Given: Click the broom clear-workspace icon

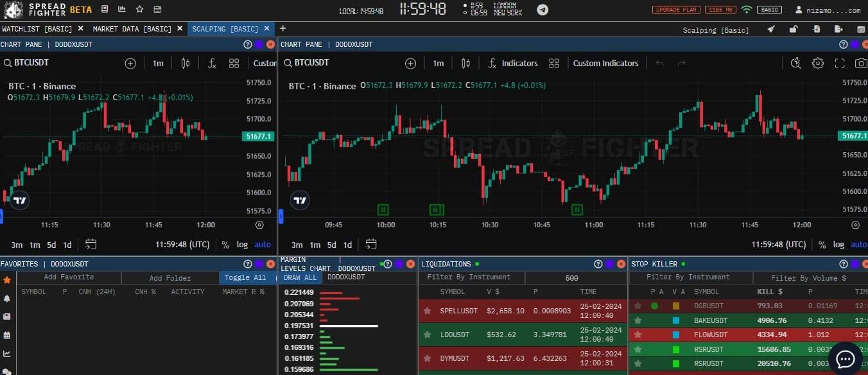Looking at the screenshot, I should click(771, 29).
